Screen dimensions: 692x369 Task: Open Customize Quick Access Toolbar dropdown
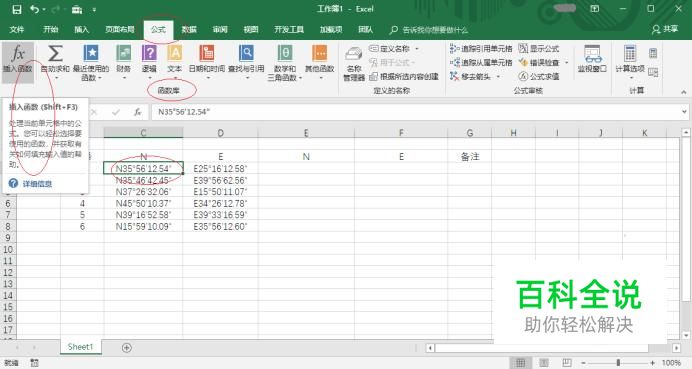pyautogui.click(x=94, y=9)
